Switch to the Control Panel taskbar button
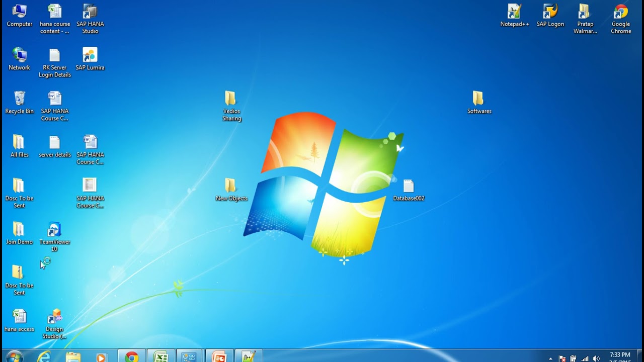The image size is (644, 362). [190, 356]
